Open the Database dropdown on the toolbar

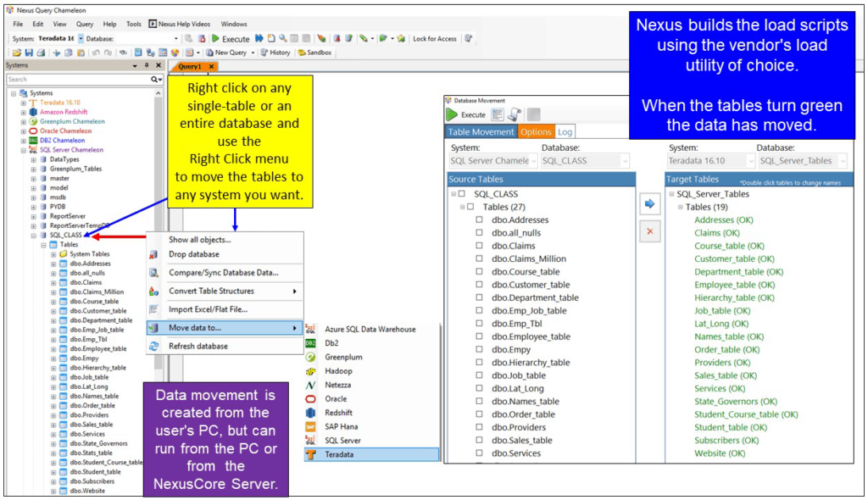pyautogui.click(x=176, y=38)
